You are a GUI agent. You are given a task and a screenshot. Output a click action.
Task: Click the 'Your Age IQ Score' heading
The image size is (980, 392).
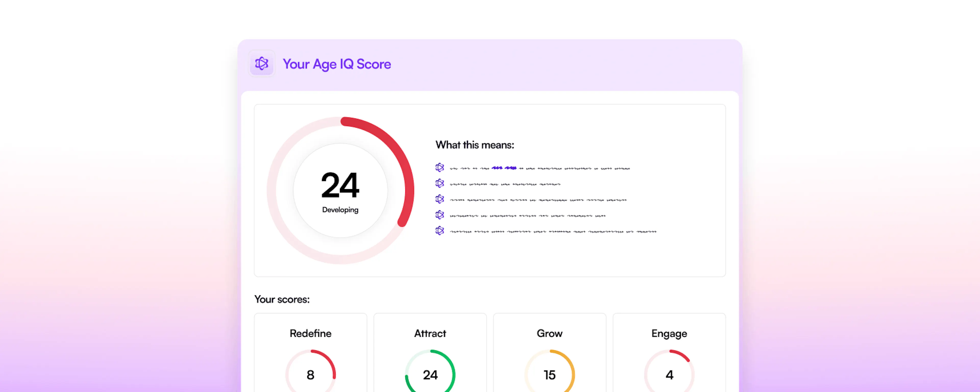point(337,64)
